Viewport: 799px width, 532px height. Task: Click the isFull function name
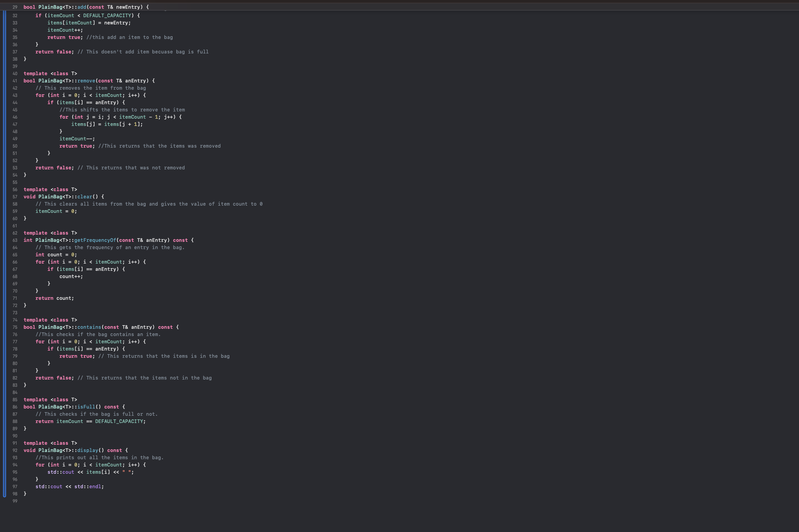point(86,407)
